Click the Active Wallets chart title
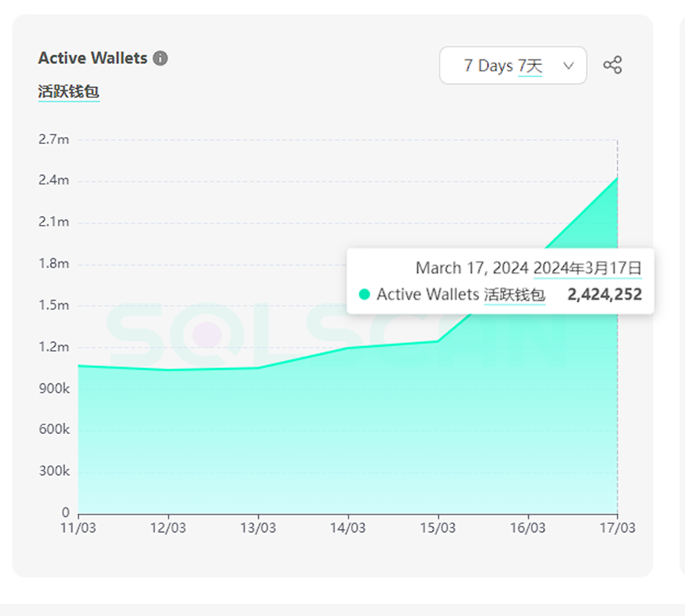 [93, 59]
